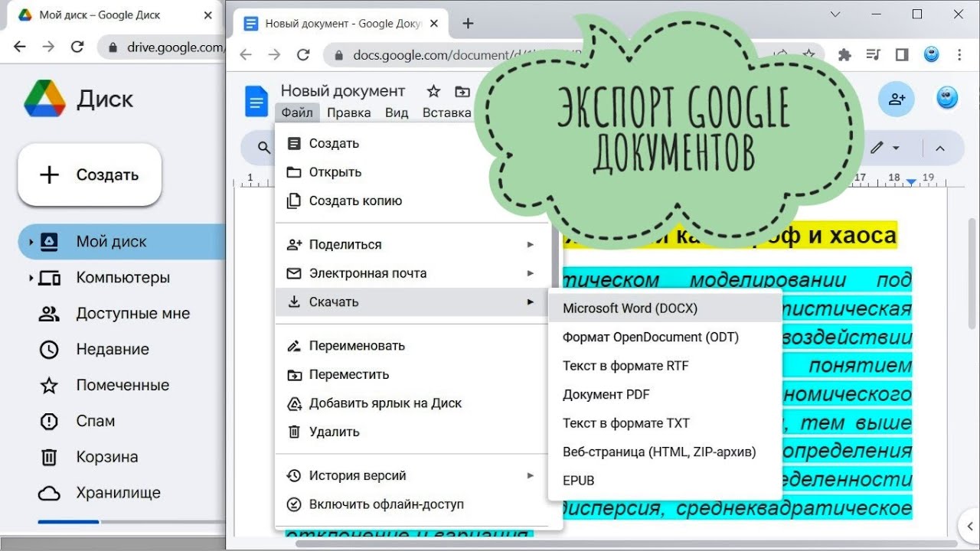Screen dimensions: 980x551
Task: Collapse the Docs menus with the chevron
Action: tap(940, 148)
